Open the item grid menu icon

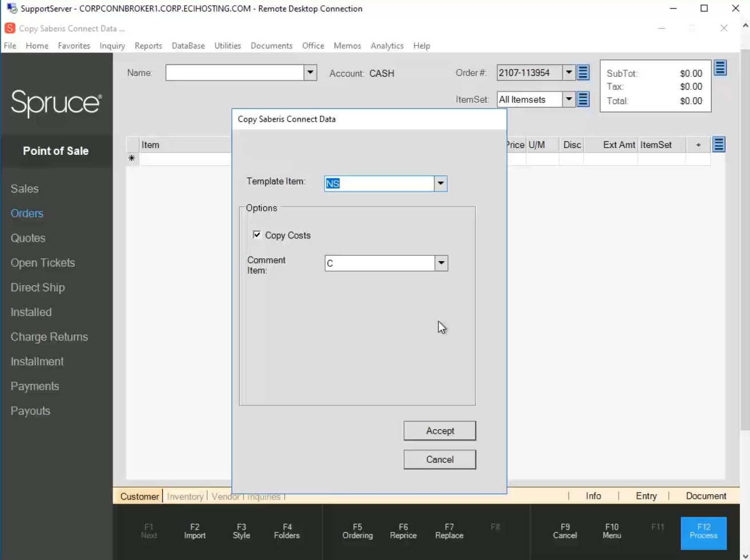(x=719, y=145)
